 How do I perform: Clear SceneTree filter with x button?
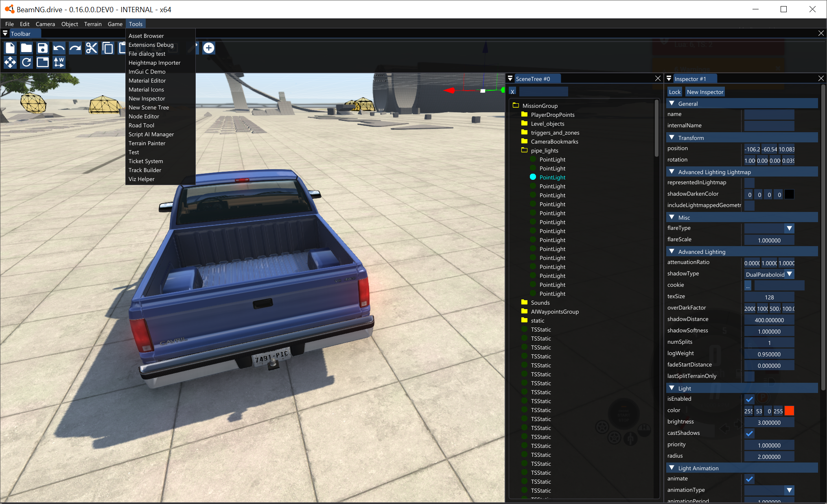(512, 92)
